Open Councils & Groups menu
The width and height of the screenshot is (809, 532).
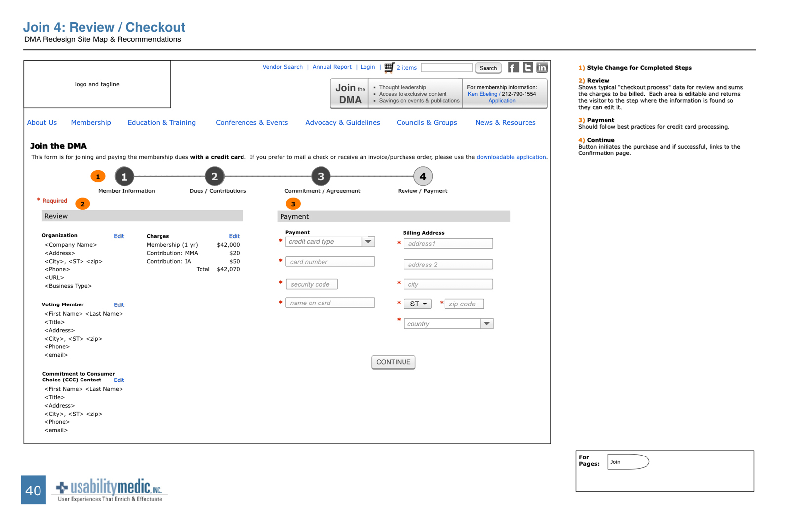click(x=427, y=123)
